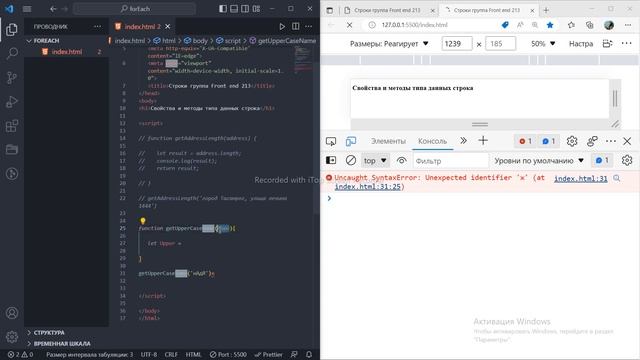The height and width of the screenshot is (360, 640).
Task: Click Port: 5500 in status bar
Action: coord(228,354)
